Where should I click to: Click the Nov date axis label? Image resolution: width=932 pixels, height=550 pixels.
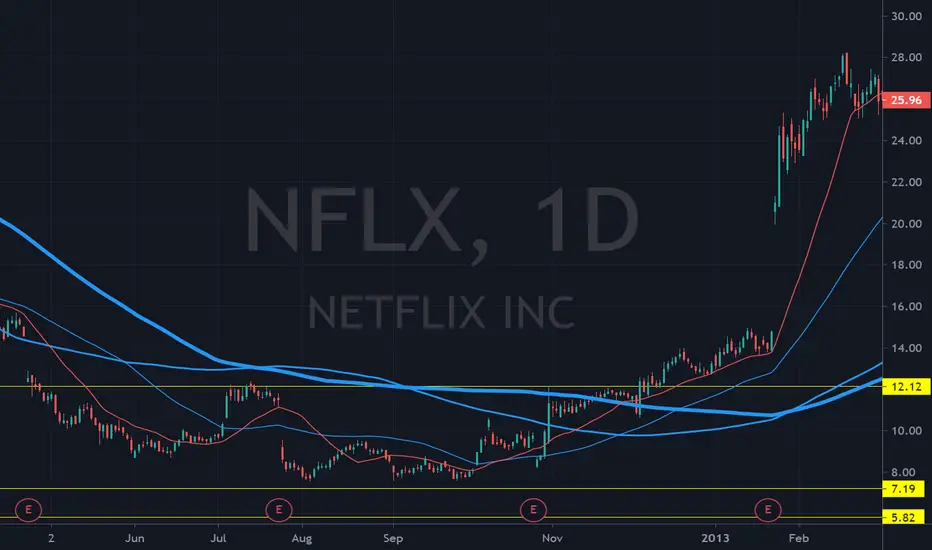(x=552, y=538)
